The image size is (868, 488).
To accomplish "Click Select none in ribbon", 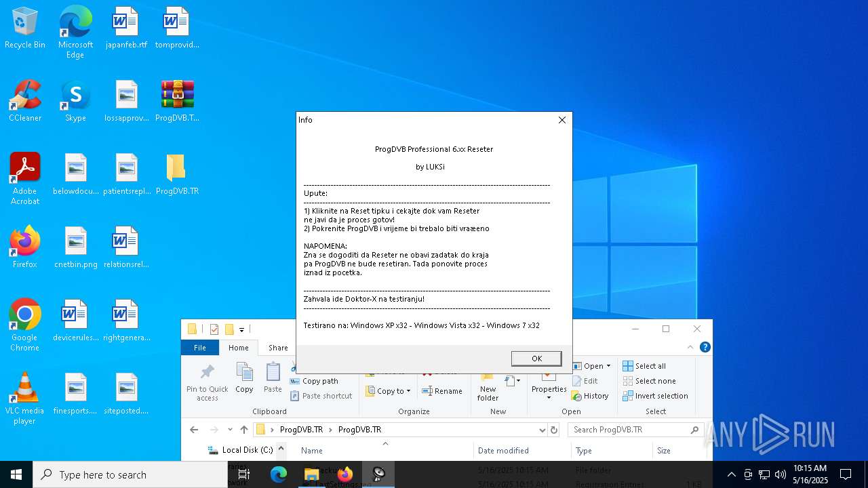I will [x=648, y=381].
